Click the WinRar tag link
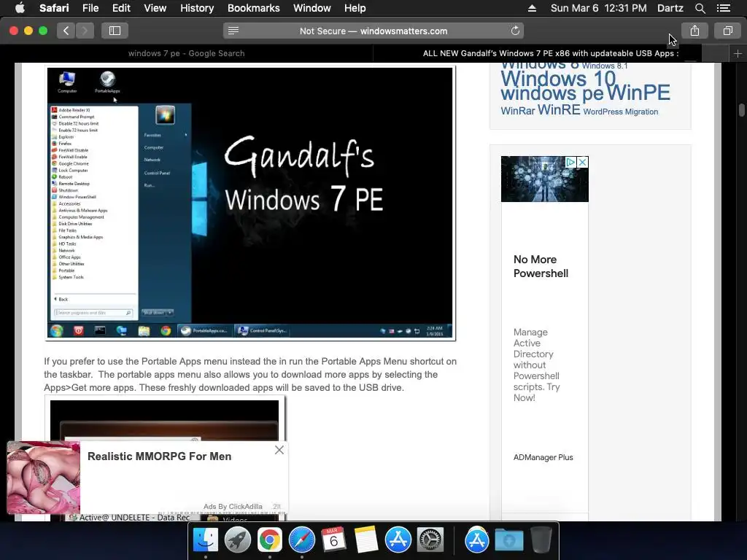The image size is (747, 560). (x=518, y=111)
